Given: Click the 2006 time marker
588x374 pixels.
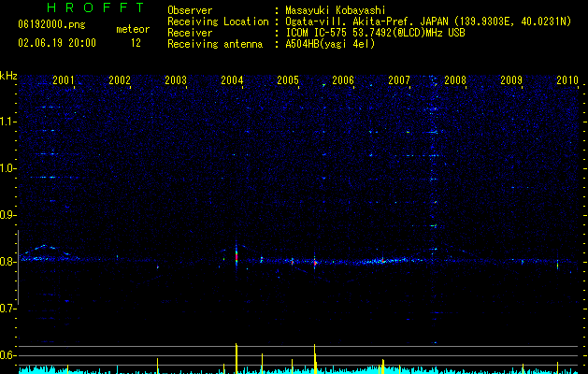Looking at the screenshot, I should click(343, 80).
